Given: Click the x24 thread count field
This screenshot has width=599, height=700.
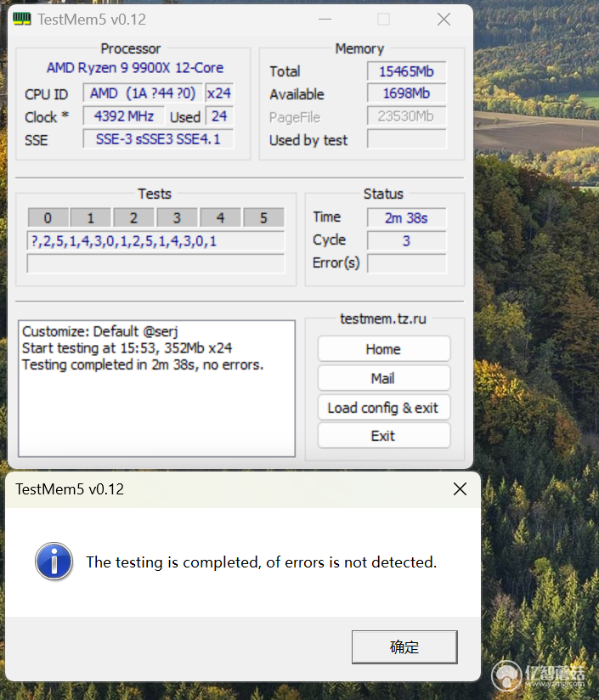Looking at the screenshot, I should click(219, 93).
